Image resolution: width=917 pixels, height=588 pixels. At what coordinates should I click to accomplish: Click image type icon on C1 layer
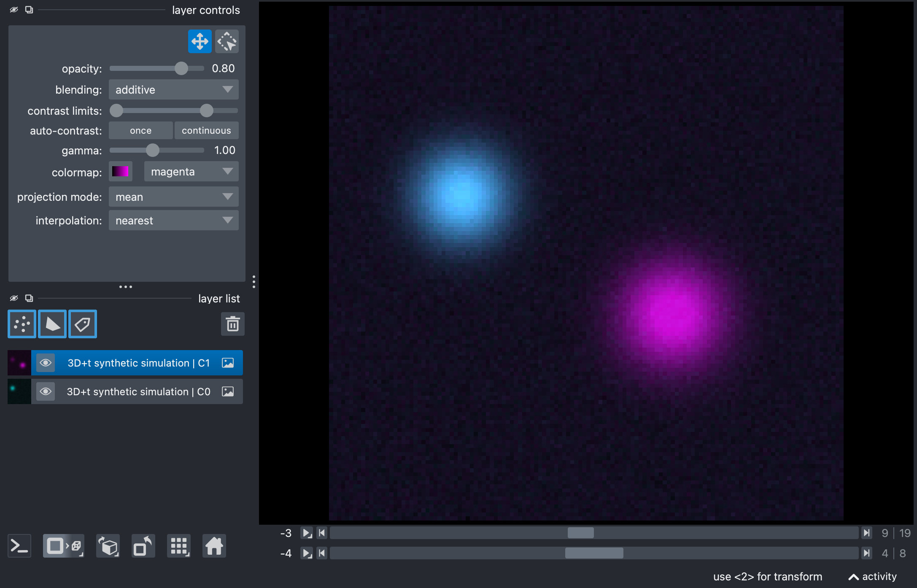[228, 363]
